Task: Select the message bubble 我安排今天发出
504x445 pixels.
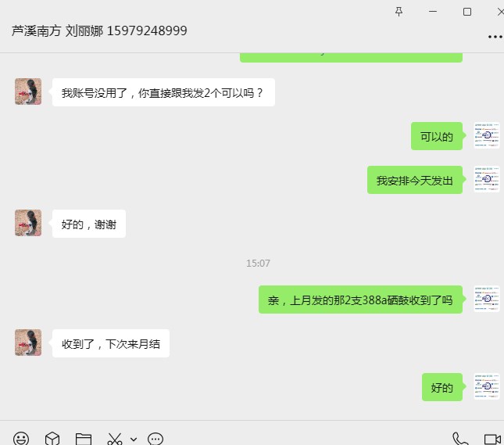Action: click(415, 180)
